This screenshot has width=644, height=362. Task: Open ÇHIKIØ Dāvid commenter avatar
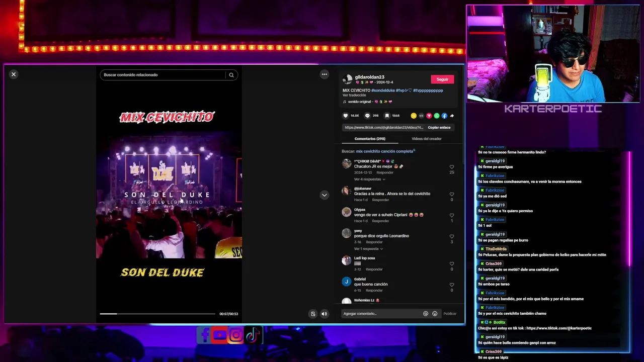347,164
